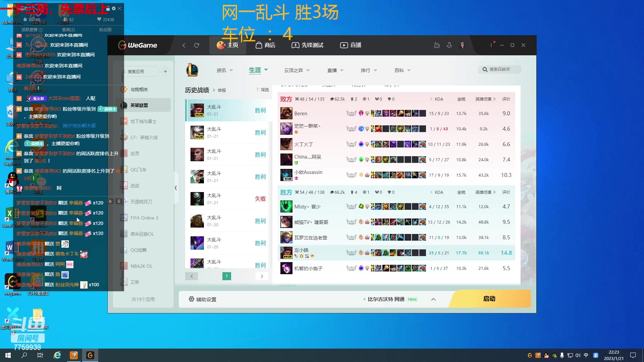This screenshot has width=644, height=362.
Task: Click the WeGame back navigation arrow
Action: (184, 45)
